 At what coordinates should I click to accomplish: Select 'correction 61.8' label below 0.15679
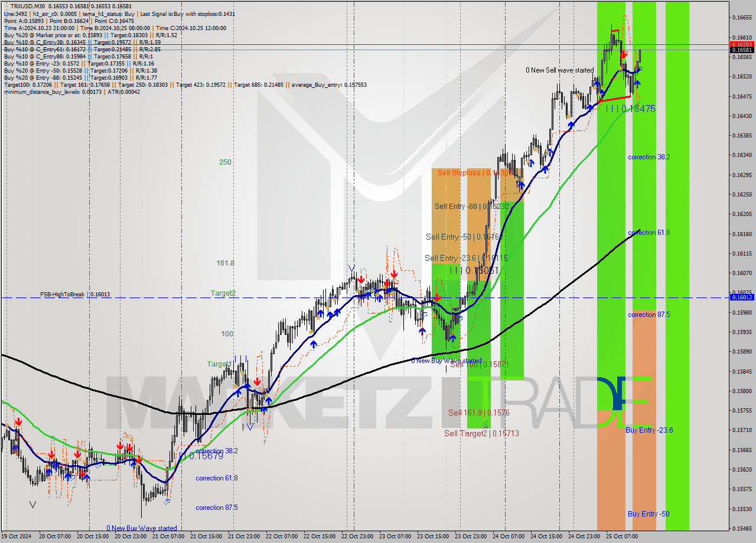(217, 478)
